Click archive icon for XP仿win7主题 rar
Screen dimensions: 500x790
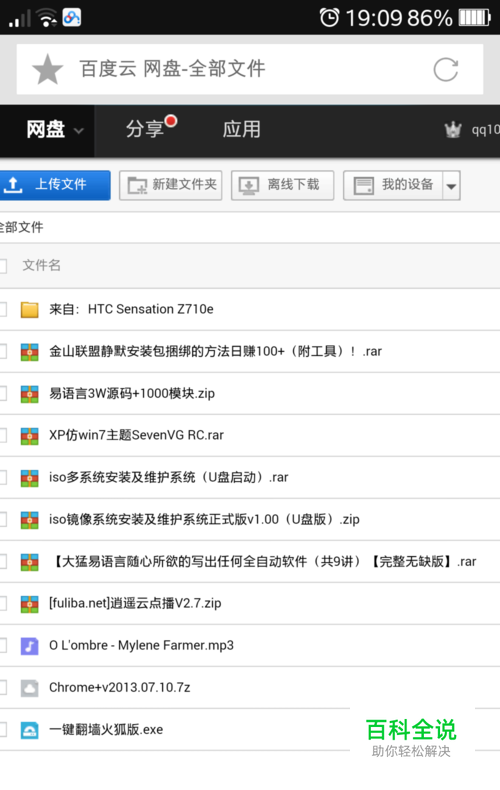(30, 435)
